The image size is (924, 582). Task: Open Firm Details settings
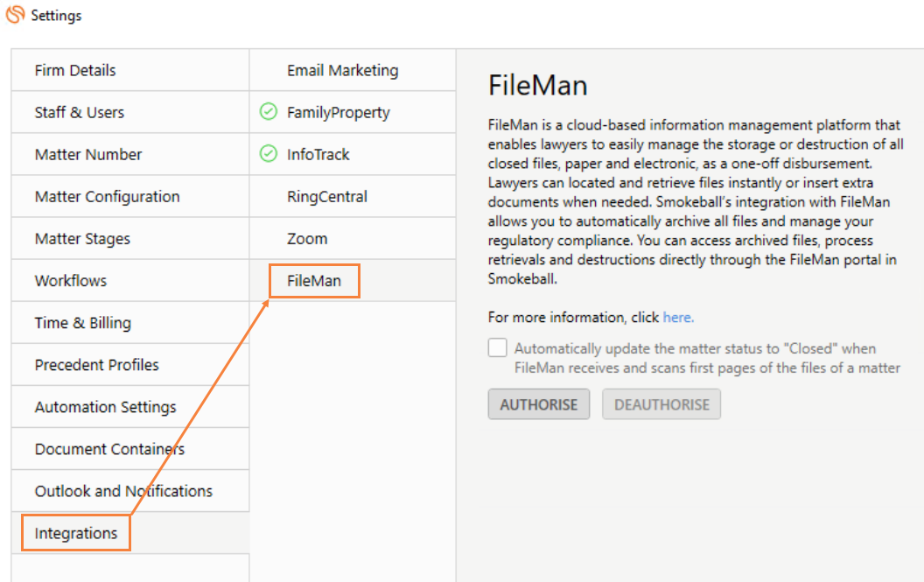coord(130,70)
